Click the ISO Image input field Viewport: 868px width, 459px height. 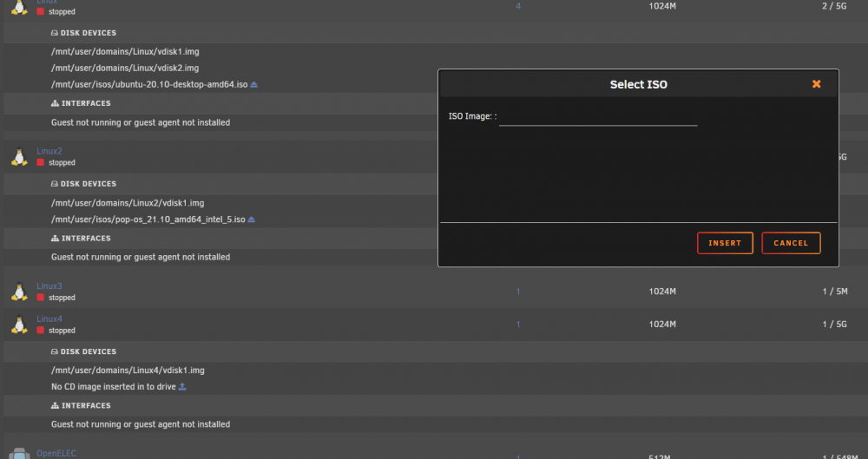[598, 117]
